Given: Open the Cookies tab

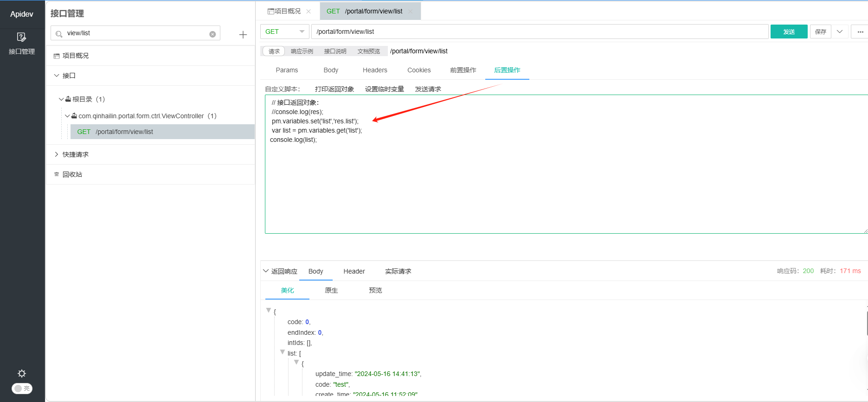Looking at the screenshot, I should (x=419, y=70).
